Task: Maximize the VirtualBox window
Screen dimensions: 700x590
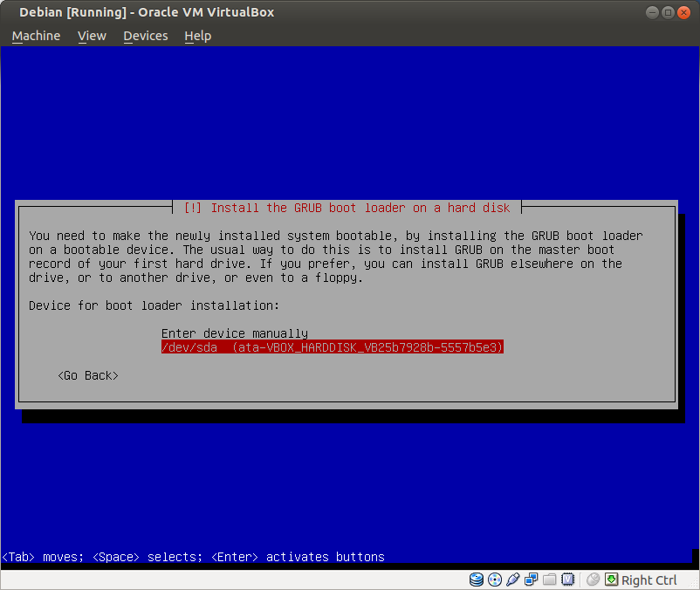Action: tap(668, 13)
